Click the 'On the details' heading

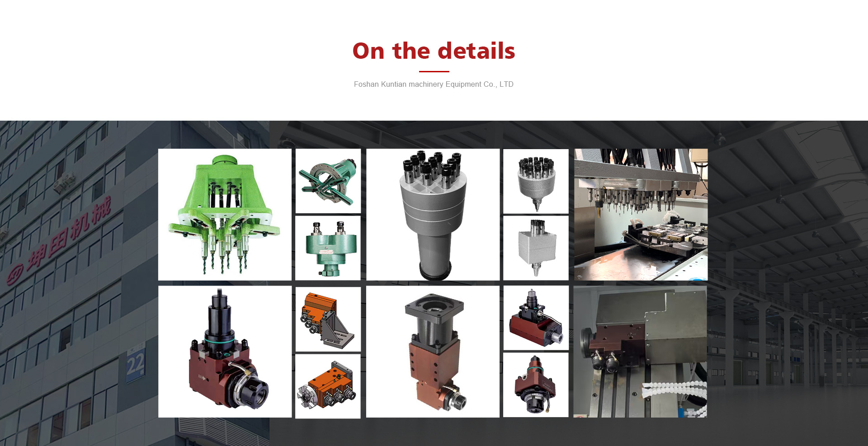pos(434,51)
